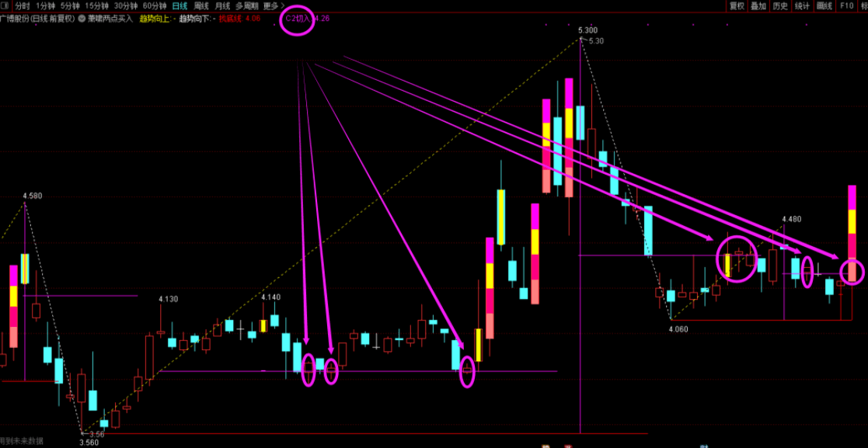Image resolution: width=868 pixels, height=448 pixels.
Task: Click the 用到未来数据 notice at bottom left
Action: pyautogui.click(x=21, y=441)
